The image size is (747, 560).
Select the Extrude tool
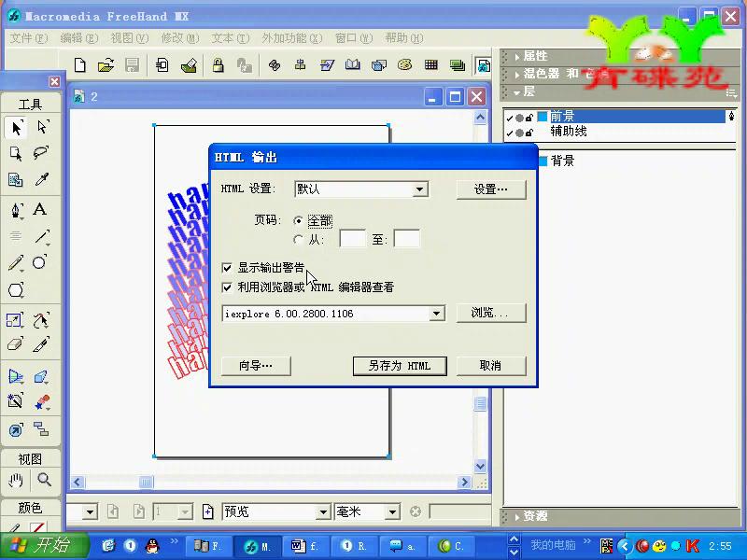tap(41, 377)
